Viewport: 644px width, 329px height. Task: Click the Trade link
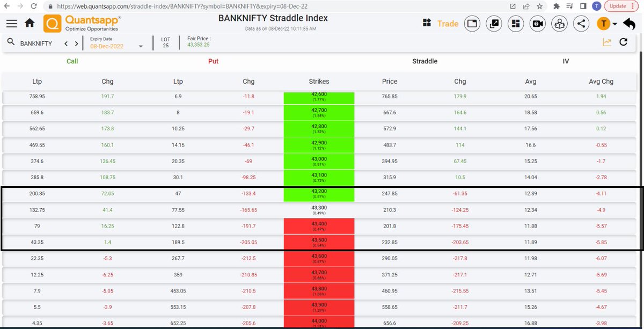(448, 24)
